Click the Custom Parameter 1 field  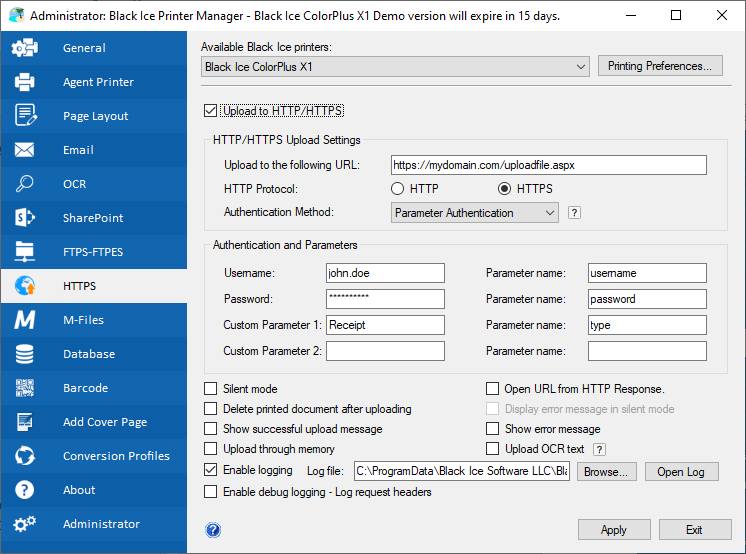pos(385,325)
